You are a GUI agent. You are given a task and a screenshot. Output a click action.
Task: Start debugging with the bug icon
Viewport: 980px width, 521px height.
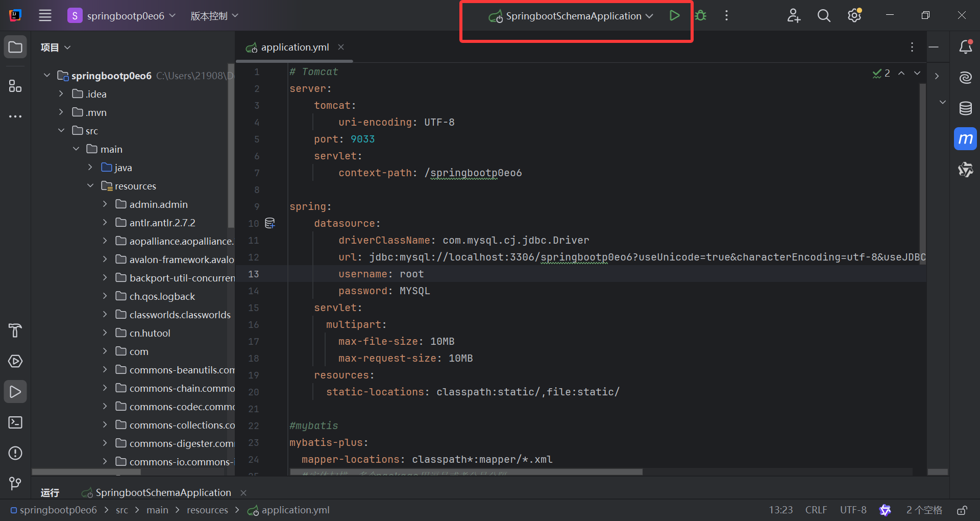[x=700, y=15]
